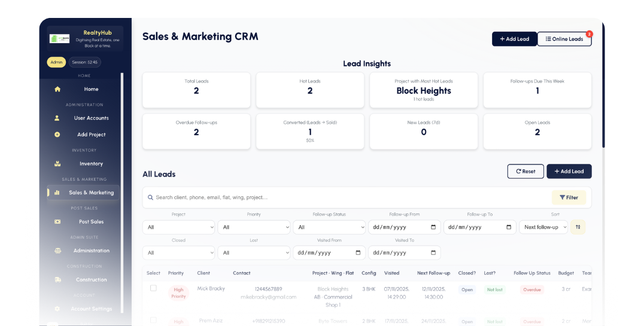
Task: Click the lead search input field
Action: [347, 197]
